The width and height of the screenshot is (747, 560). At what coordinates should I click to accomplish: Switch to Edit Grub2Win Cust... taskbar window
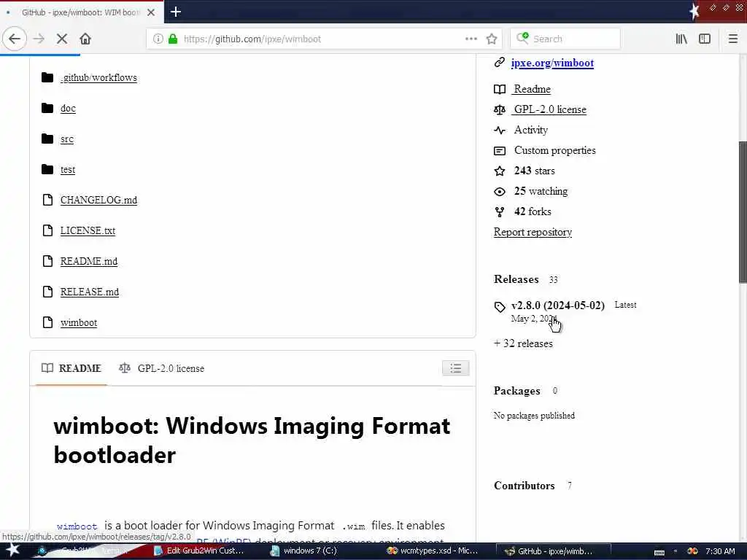point(199,551)
